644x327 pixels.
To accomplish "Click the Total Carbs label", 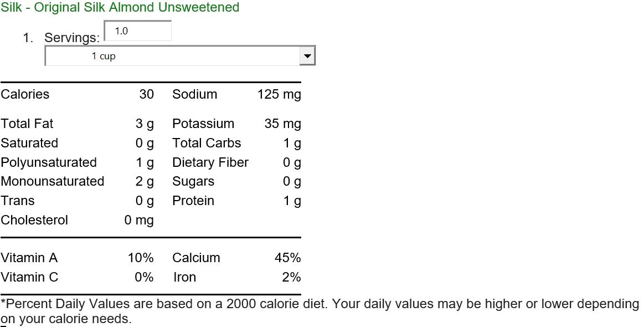I will pyautogui.click(x=207, y=143).
